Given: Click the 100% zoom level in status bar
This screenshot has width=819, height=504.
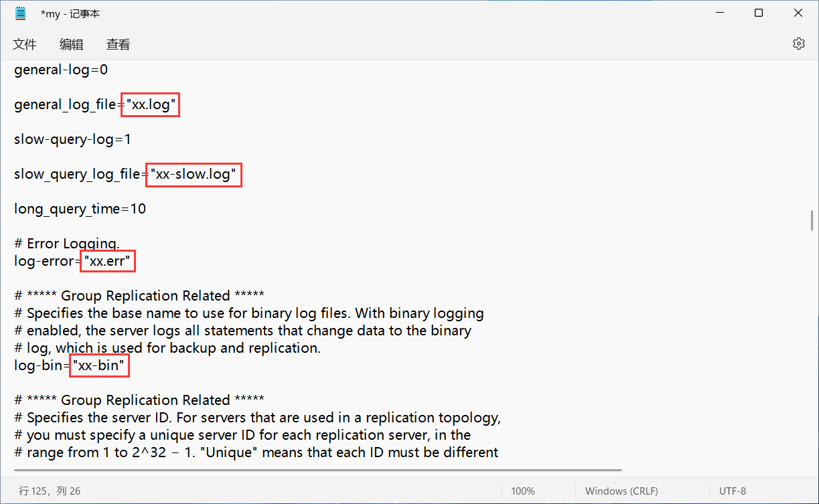Looking at the screenshot, I should coord(523,491).
